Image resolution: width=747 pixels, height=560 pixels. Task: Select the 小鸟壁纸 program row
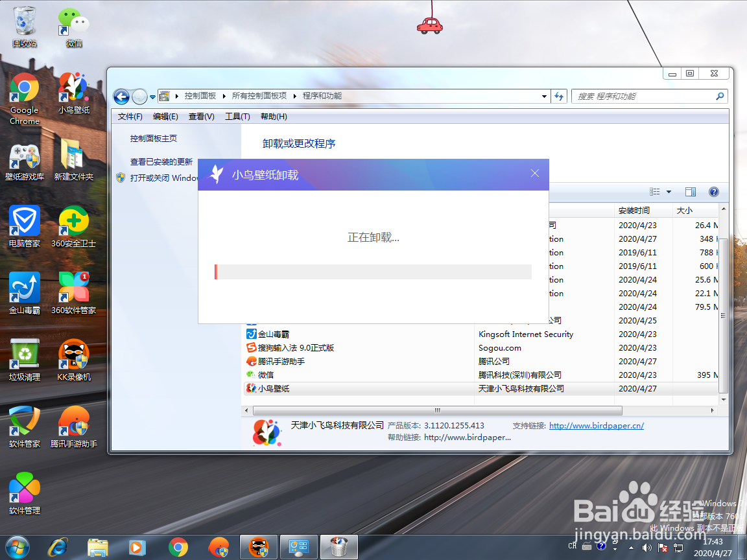(481, 389)
